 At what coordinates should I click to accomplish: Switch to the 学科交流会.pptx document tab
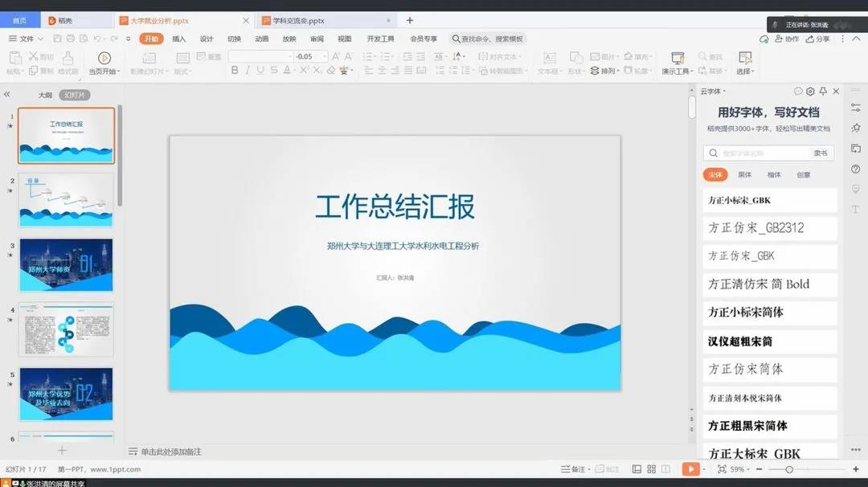click(299, 20)
